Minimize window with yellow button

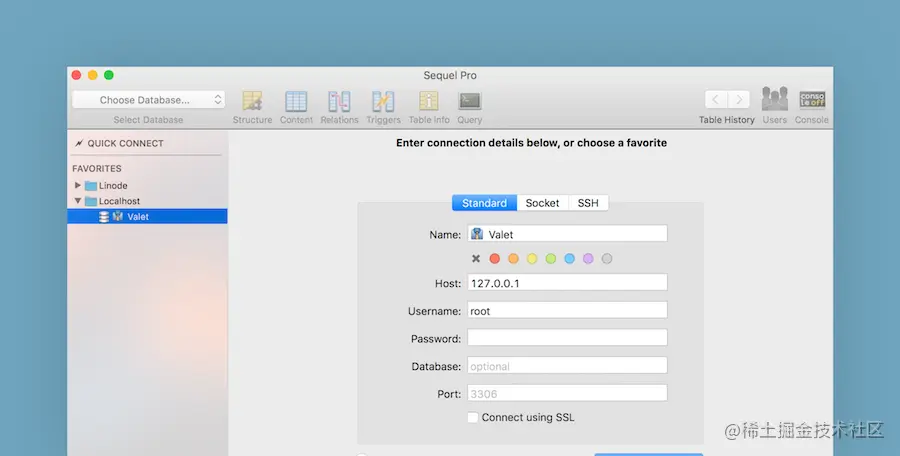[x=92, y=75]
